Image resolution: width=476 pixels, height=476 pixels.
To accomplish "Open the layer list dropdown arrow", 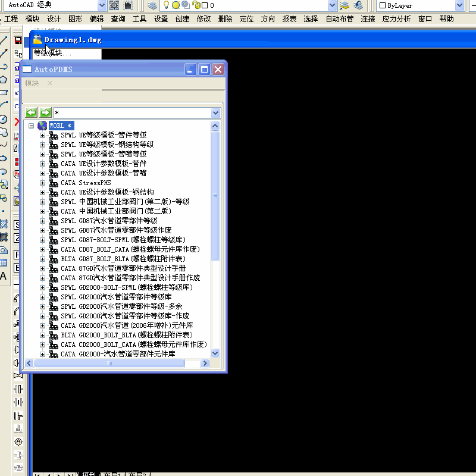I will pos(332,5).
